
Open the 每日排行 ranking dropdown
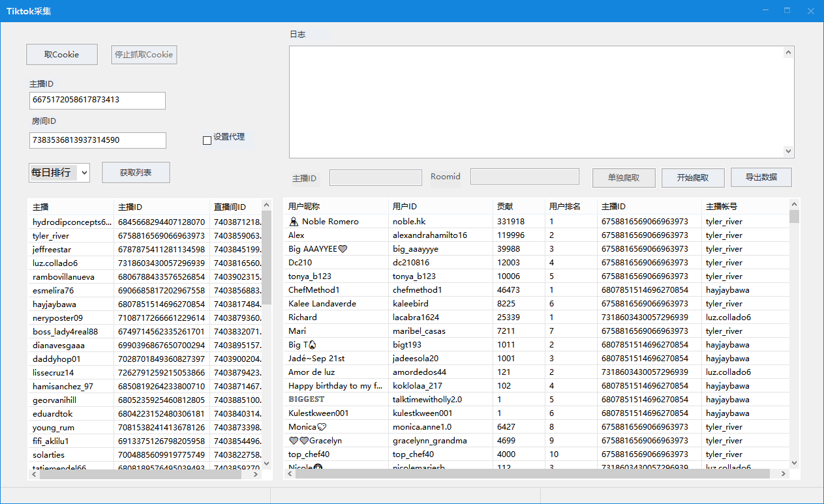click(x=59, y=173)
